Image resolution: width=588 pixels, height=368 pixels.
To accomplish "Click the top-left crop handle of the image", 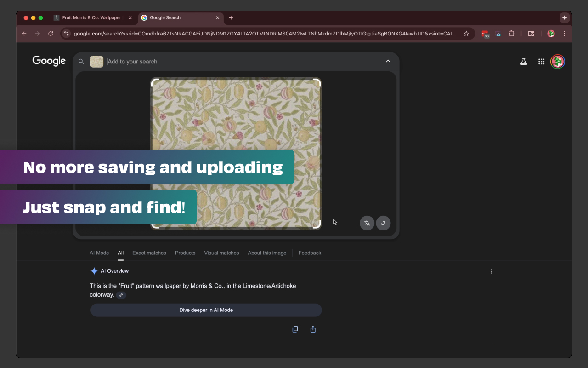I will coord(154,82).
